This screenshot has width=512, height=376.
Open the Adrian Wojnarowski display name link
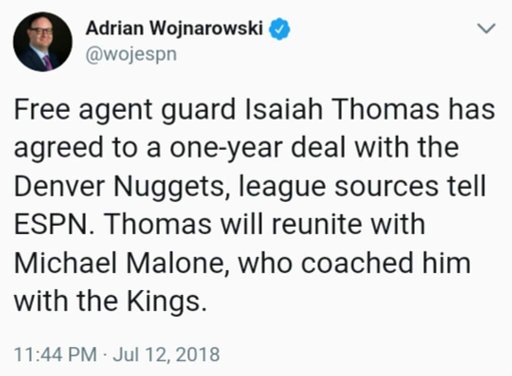tap(174, 28)
